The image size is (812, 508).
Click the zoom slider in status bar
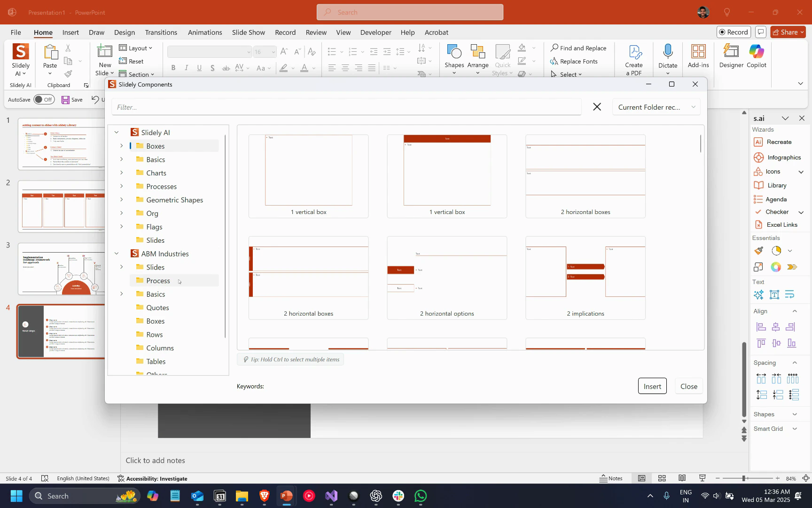click(744, 478)
